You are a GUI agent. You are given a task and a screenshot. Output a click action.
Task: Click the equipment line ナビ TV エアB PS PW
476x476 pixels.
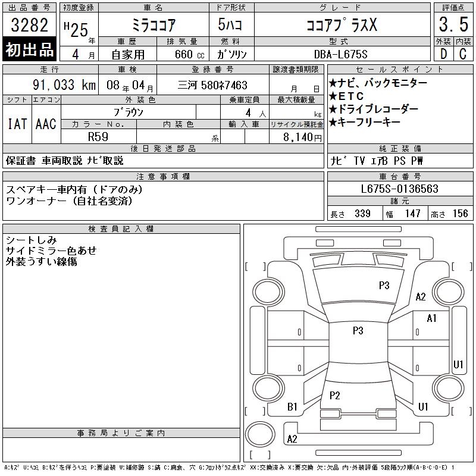[377, 161]
